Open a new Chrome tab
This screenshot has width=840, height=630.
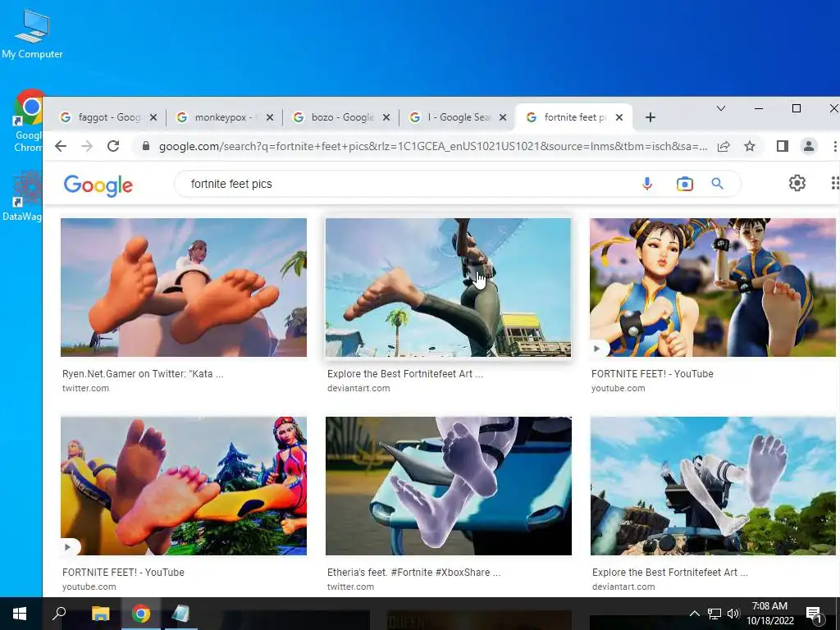[x=651, y=117]
